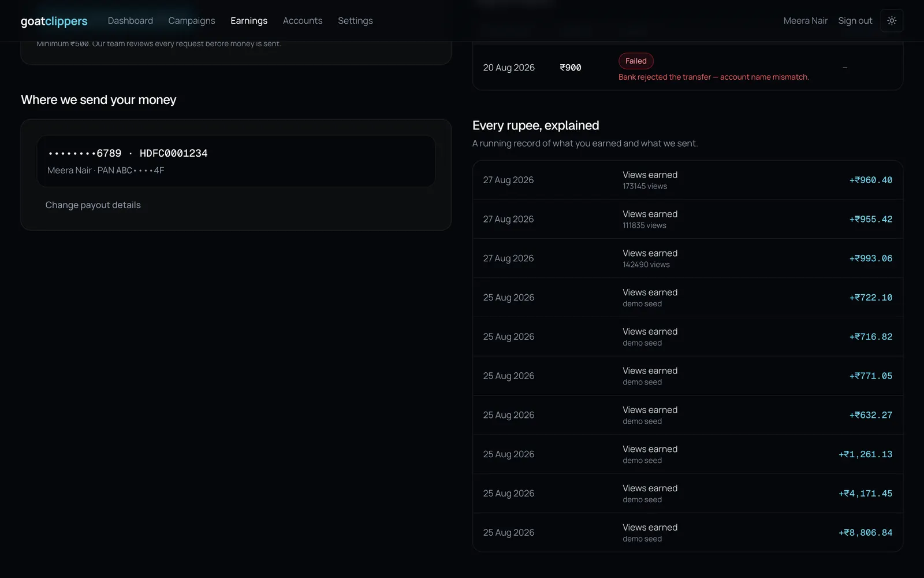Image resolution: width=924 pixels, height=578 pixels.
Task: Click the Every rupee, explained heading
Action: coord(536,125)
